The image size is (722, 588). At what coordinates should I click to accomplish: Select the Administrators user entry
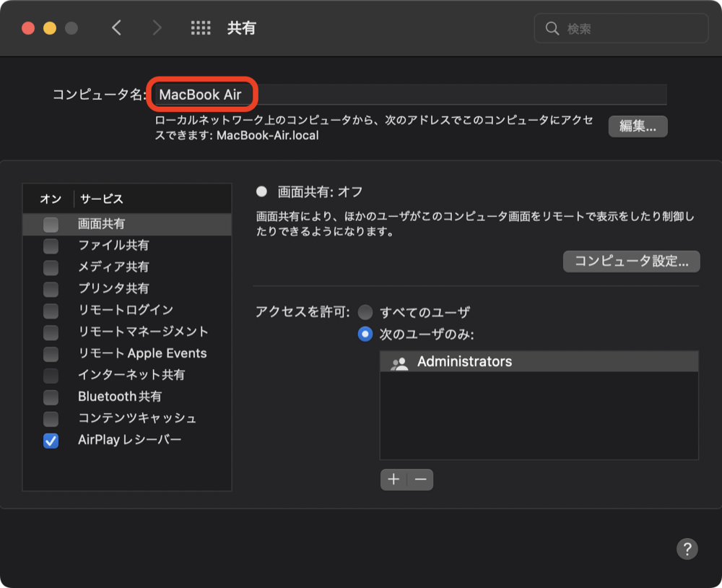539,362
